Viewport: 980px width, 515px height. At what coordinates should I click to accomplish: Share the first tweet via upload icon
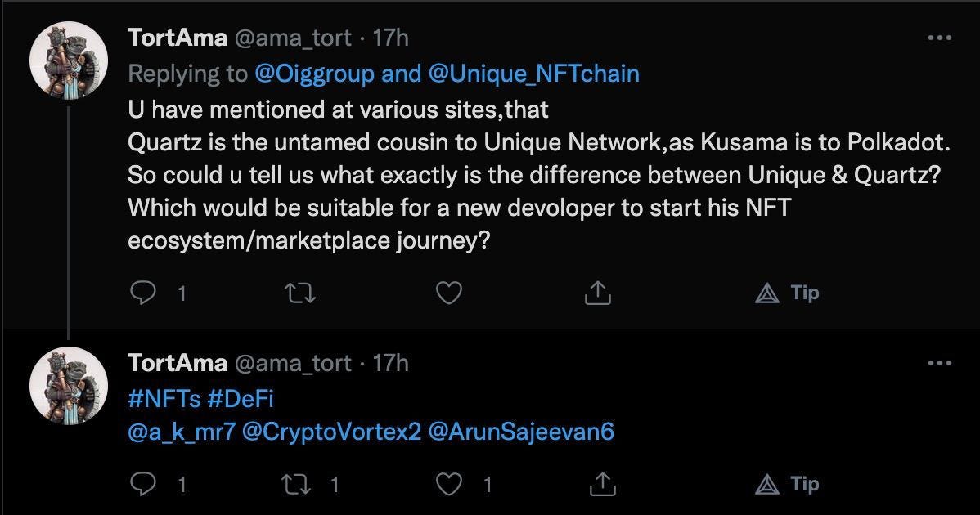coord(597,292)
